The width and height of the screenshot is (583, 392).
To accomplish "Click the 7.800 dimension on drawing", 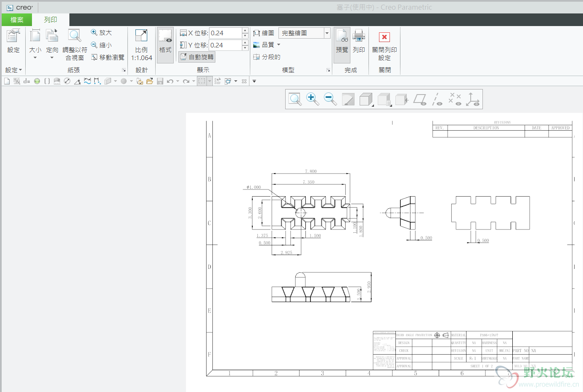I will coord(311,171).
